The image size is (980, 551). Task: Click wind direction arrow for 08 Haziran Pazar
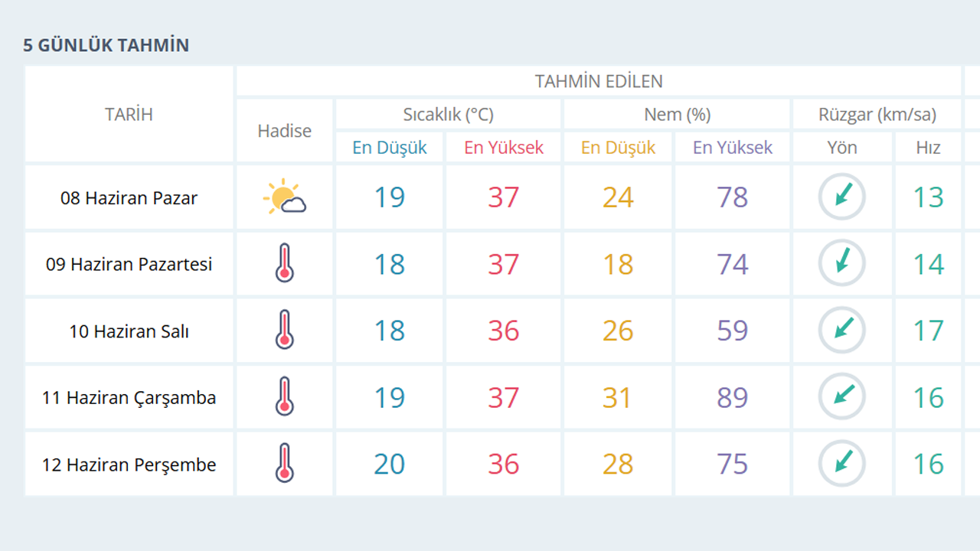pyautogui.click(x=842, y=197)
